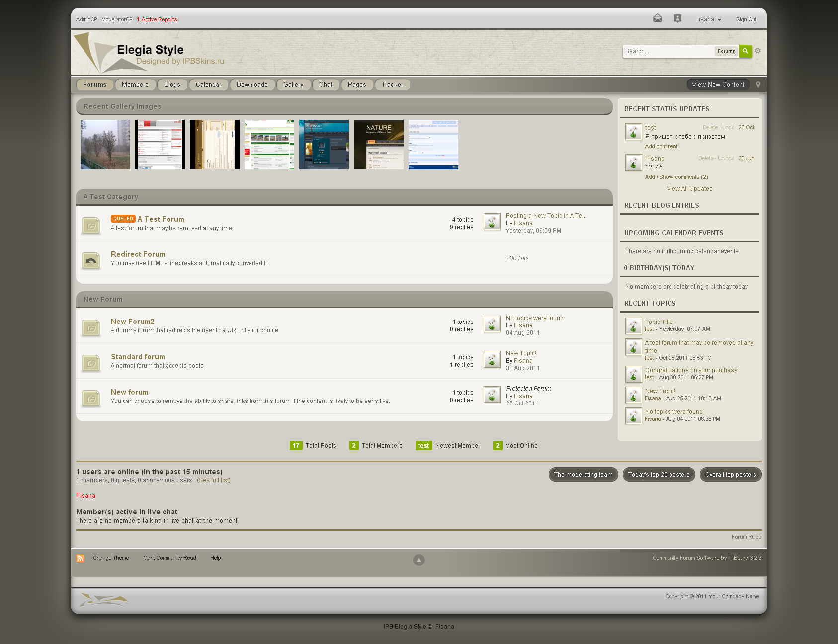
Task: Switch to the Gallery tab
Action: [x=293, y=85]
